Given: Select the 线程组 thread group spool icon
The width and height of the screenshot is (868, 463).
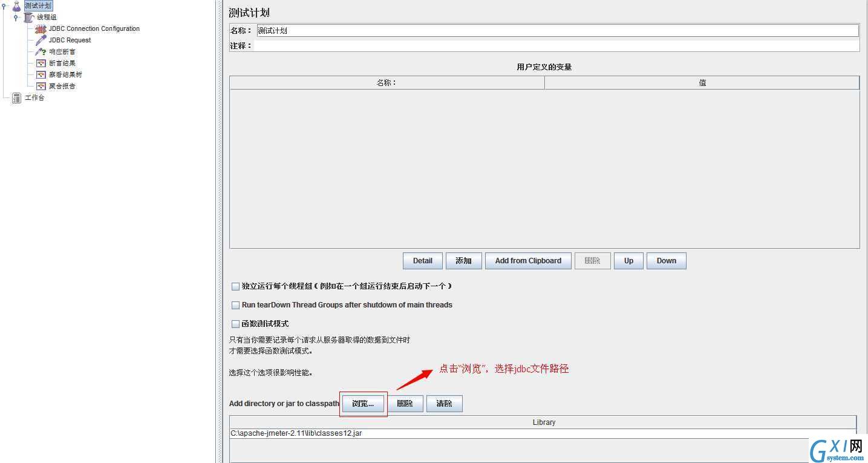Looking at the screenshot, I should click(29, 18).
